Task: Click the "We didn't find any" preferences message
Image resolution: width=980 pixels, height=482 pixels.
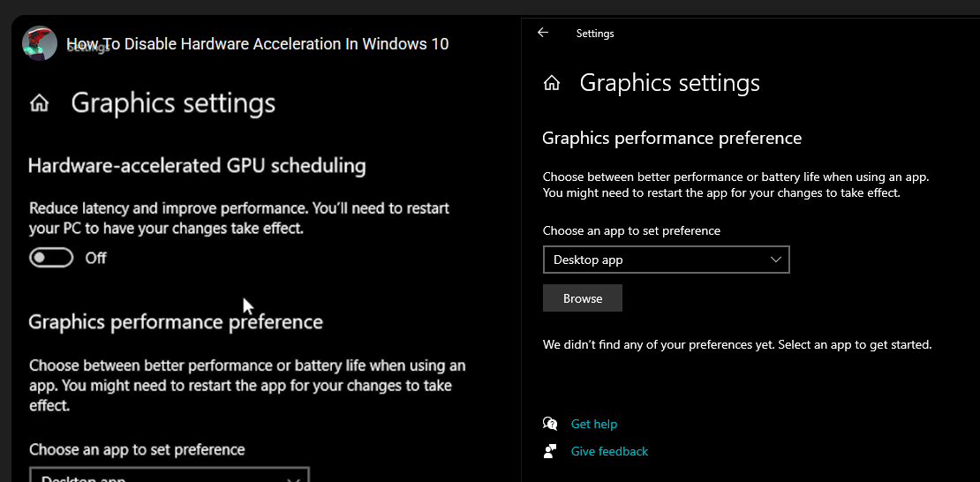Action: pyautogui.click(x=737, y=344)
